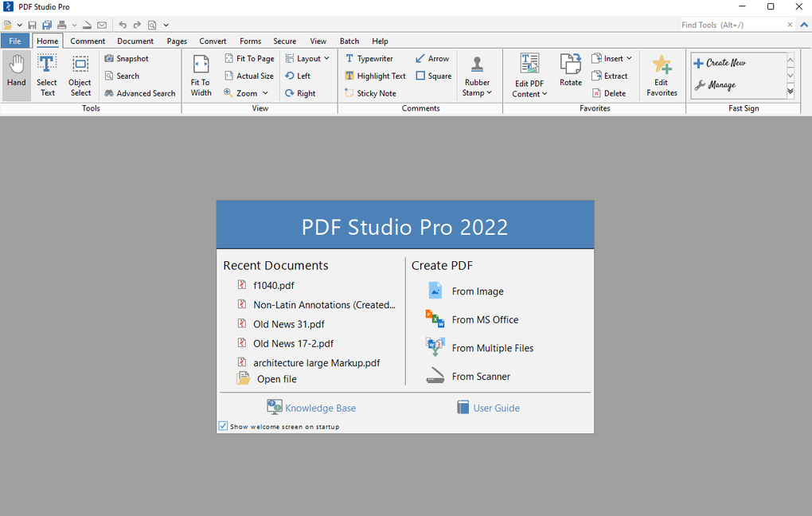Set page view to Actual Size
Screen dimensions: 812x516
(x=249, y=76)
